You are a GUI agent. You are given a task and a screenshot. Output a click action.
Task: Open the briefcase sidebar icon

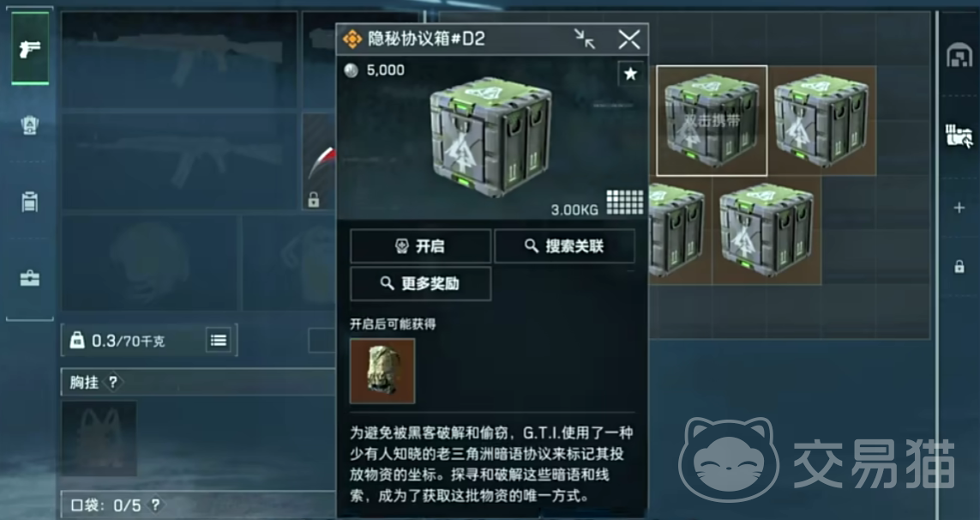30,278
